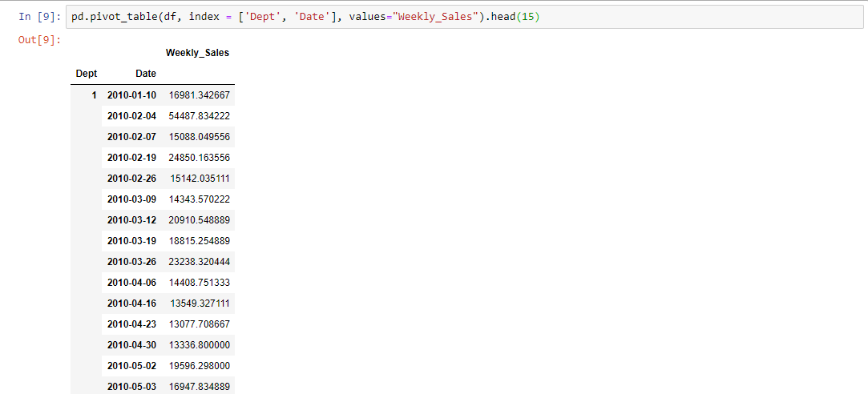Screen dimensions: 868x394
Task: Click sales value 13336.800000
Action: pyautogui.click(x=200, y=345)
